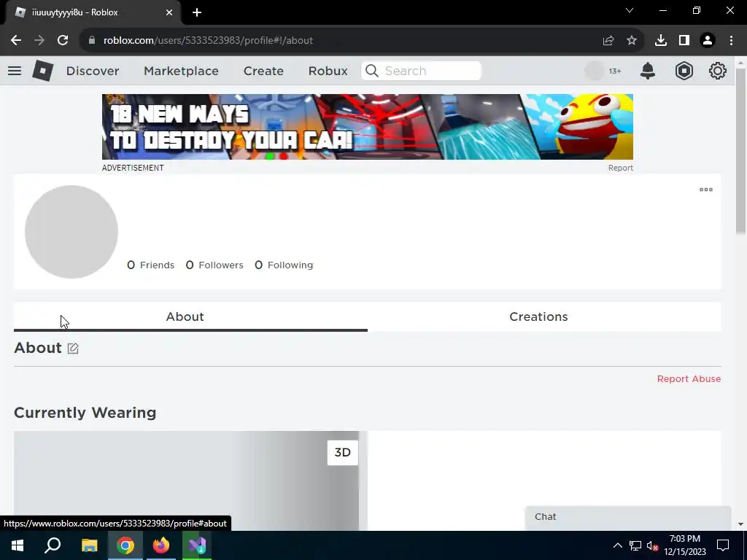This screenshot has width=747, height=560.
Task: Toggle Chrome side panel
Action: 684,41
